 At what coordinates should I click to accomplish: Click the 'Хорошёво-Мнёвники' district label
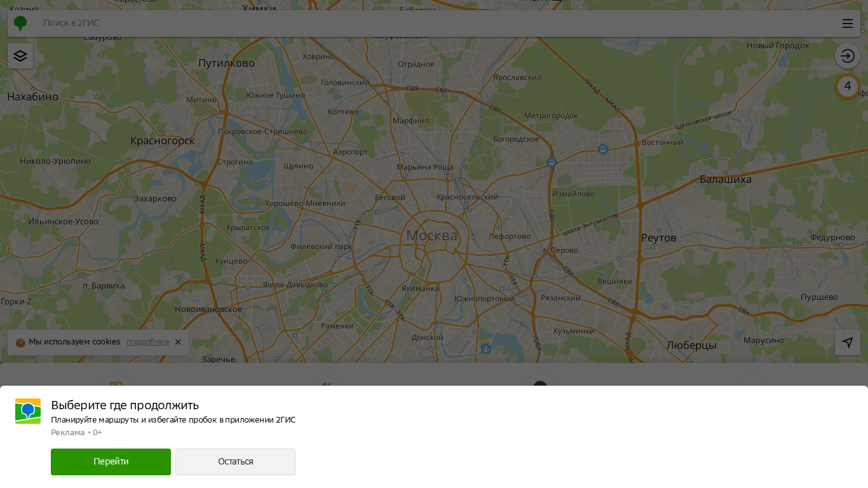(305, 203)
